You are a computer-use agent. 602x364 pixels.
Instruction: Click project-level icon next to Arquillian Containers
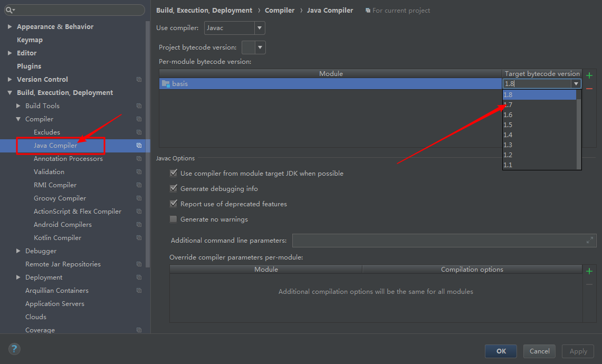pyautogui.click(x=139, y=291)
